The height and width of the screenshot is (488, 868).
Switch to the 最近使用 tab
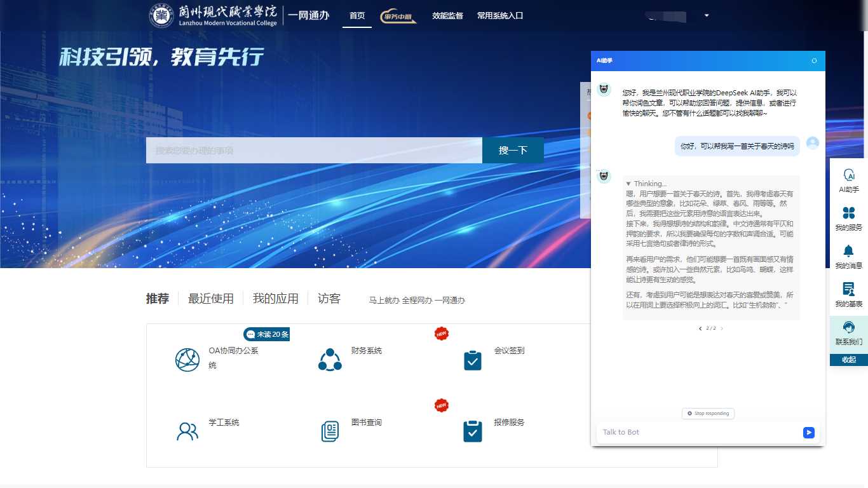pos(210,299)
